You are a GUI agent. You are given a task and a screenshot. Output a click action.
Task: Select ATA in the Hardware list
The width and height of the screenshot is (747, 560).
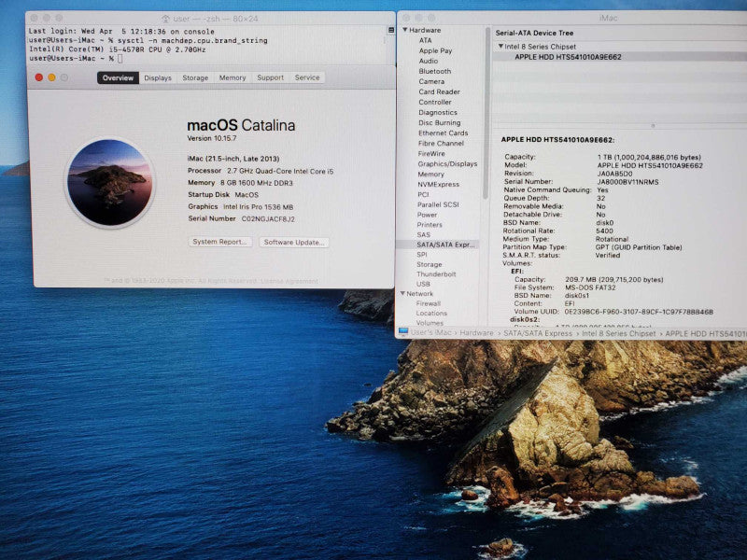click(426, 40)
